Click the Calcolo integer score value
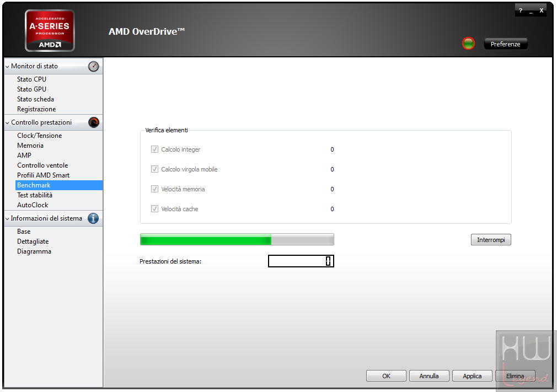The height and width of the screenshot is (392, 557). [x=332, y=149]
